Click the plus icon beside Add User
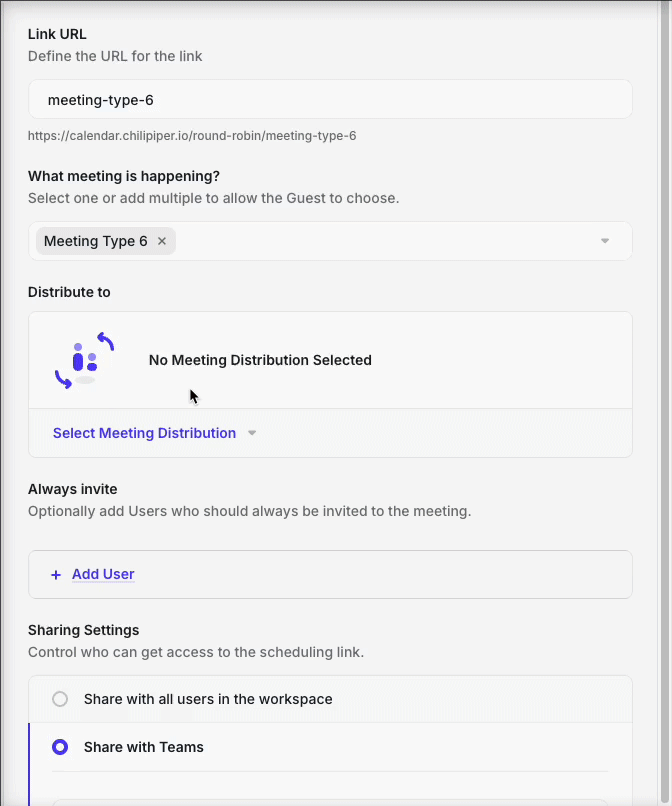 pyautogui.click(x=56, y=575)
